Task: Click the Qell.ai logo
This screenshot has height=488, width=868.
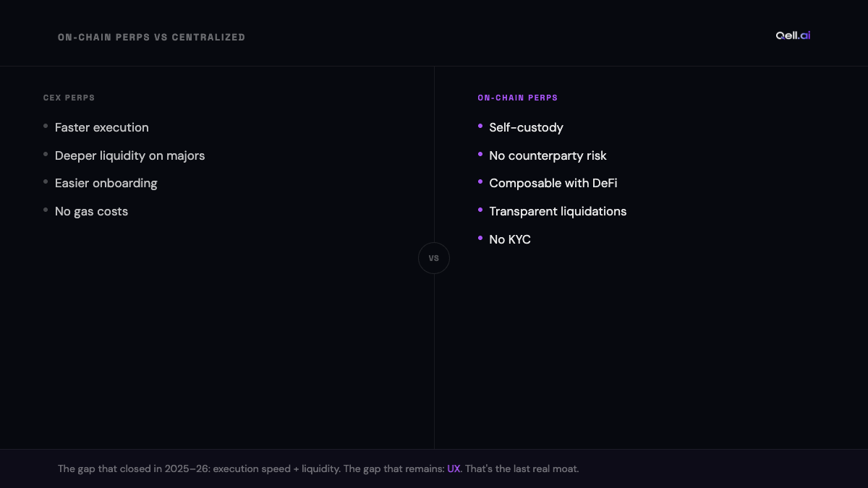Action: [793, 35]
